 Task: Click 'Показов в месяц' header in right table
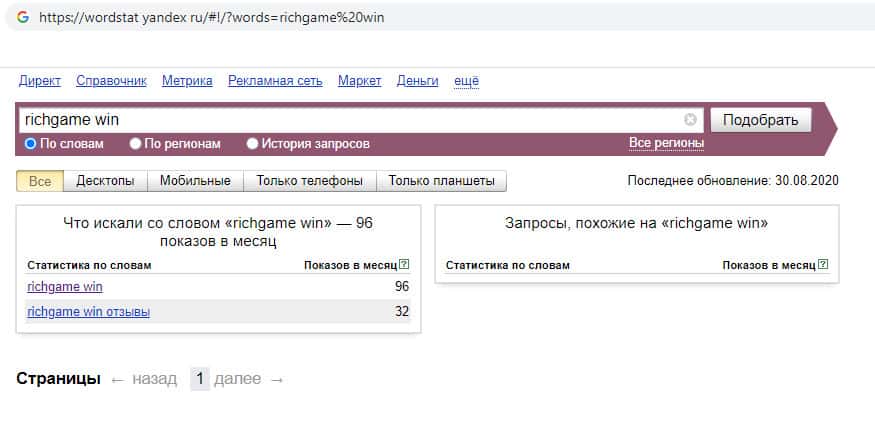(769, 265)
